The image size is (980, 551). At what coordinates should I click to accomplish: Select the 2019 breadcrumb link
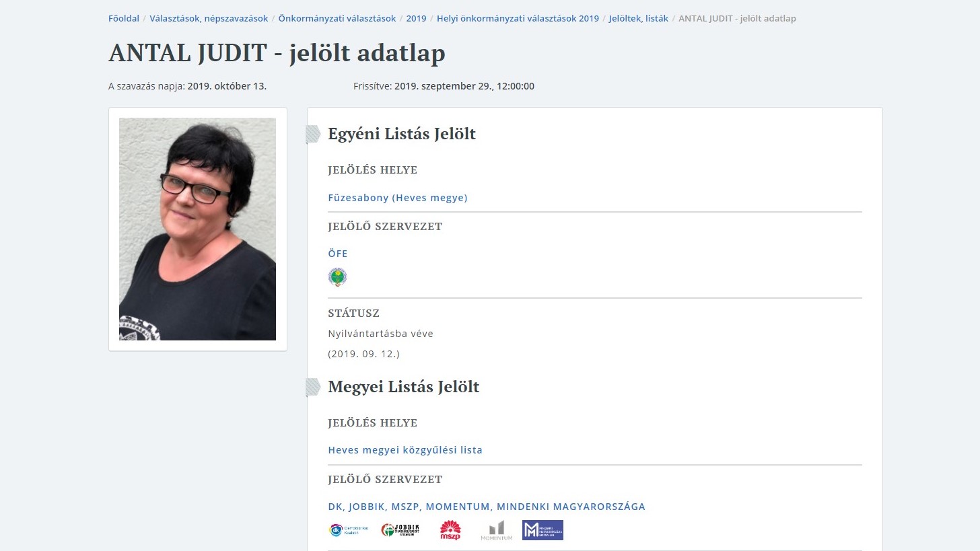coord(416,19)
